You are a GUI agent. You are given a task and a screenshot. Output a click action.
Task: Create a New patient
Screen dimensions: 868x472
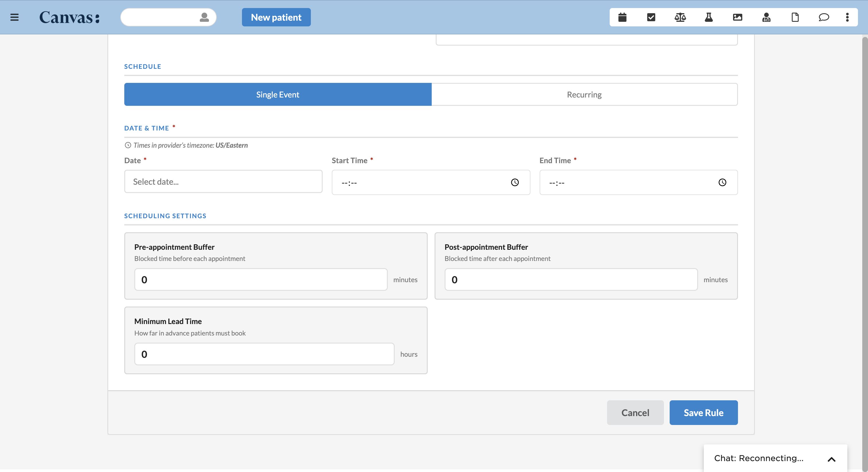pyautogui.click(x=276, y=17)
